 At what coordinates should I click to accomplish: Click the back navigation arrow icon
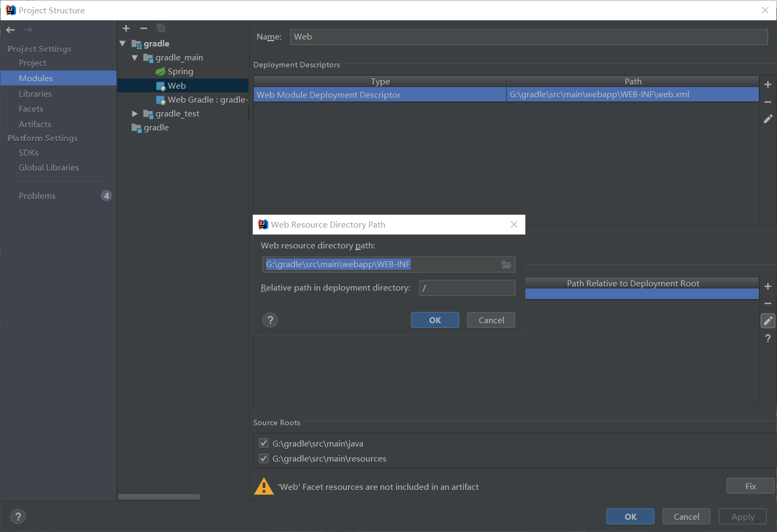tap(10, 30)
